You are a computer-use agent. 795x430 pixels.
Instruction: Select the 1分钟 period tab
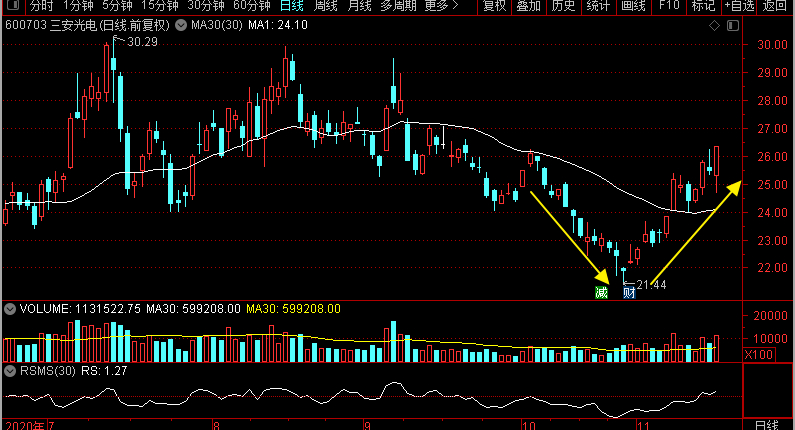(x=78, y=6)
